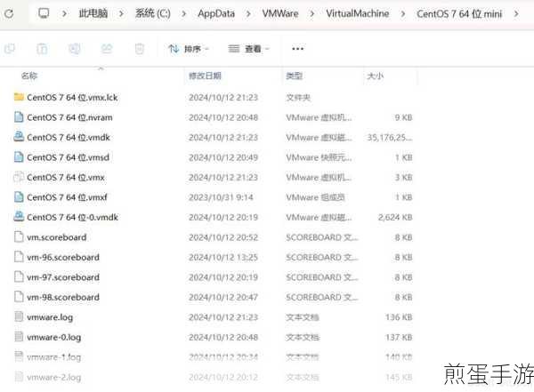Viewport: 534px width, 392px height.
Task: Expand chevron after AppData breadcrumb
Action: 248,14
